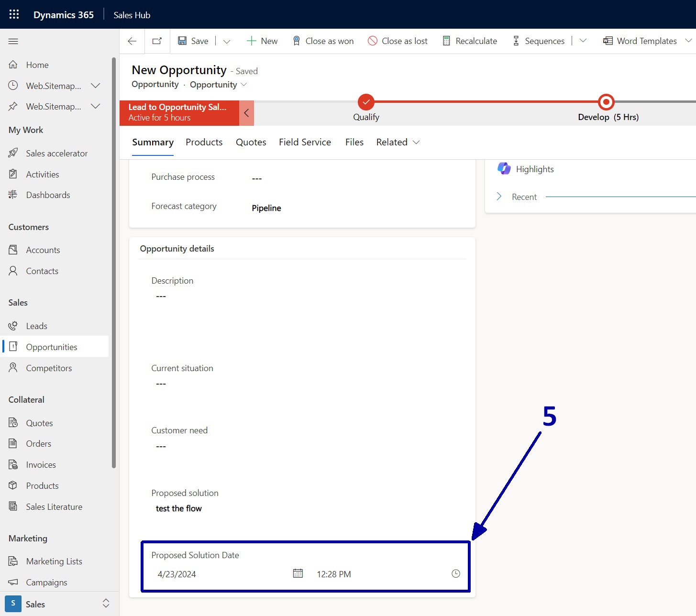Viewport: 696px width, 616px height.
Task: Switch to the Products tab
Action: (204, 142)
